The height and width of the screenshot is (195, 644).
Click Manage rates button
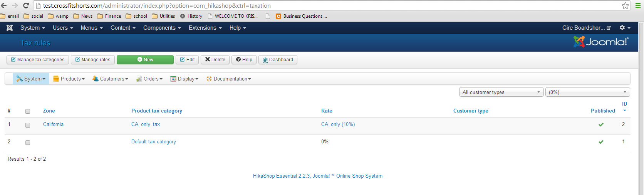(93, 60)
